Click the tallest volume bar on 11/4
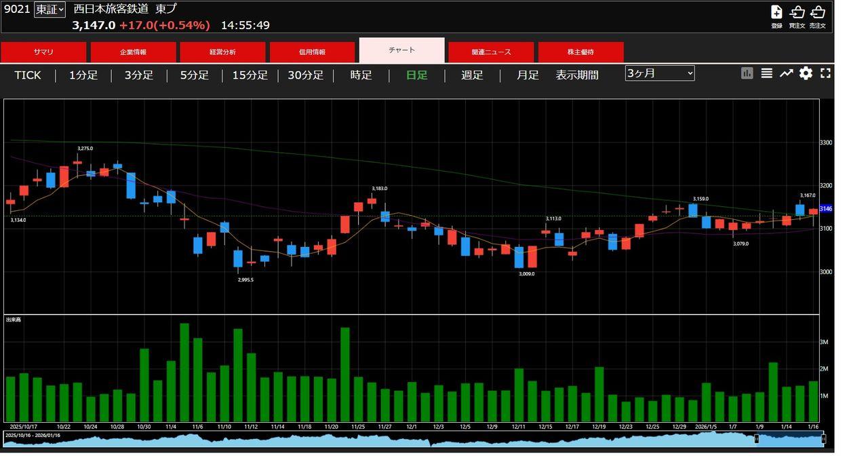 pos(184,373)
